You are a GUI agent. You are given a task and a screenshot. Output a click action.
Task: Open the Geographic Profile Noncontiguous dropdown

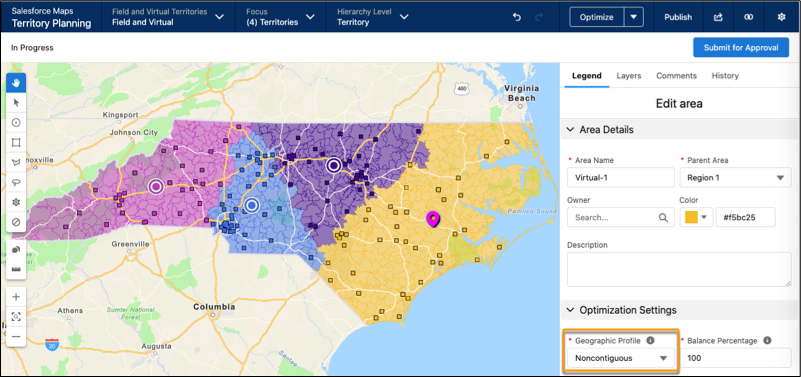pyautogui.click(x=621, y=358)
